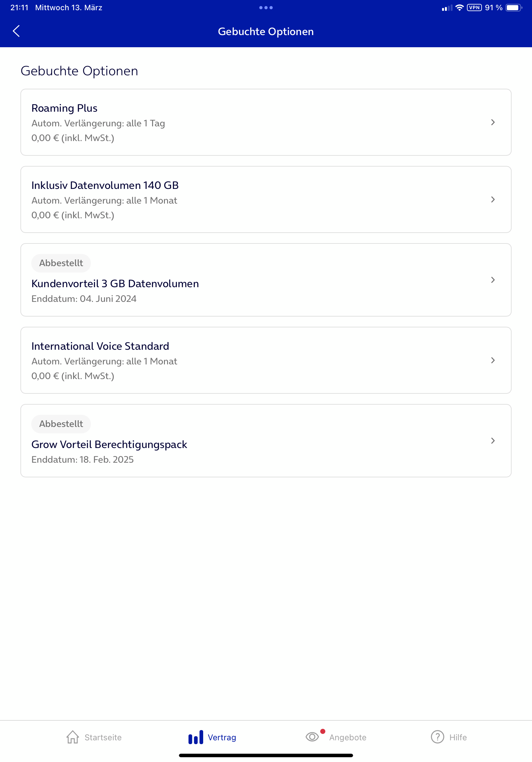Open Grow Vorteil Berechtigungspack chevron
532x762 pixels.
pyautogui.click(x=493, y=440)
